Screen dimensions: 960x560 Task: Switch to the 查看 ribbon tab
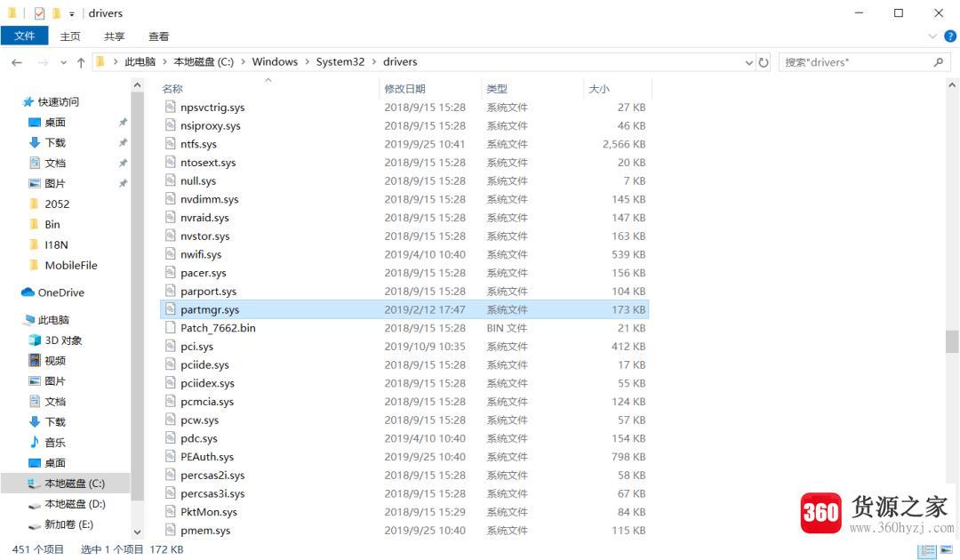pyautogui.click(x=158, y=36)
